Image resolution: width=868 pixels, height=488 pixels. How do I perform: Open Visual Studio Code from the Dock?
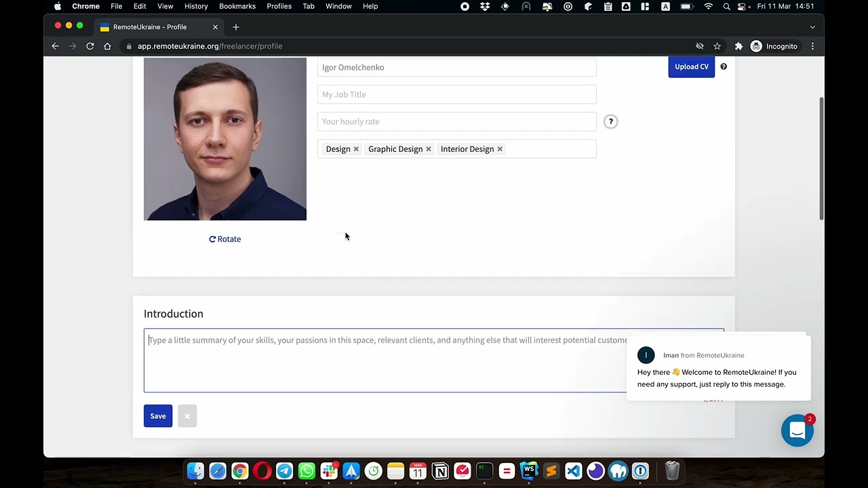click(574, 470)
